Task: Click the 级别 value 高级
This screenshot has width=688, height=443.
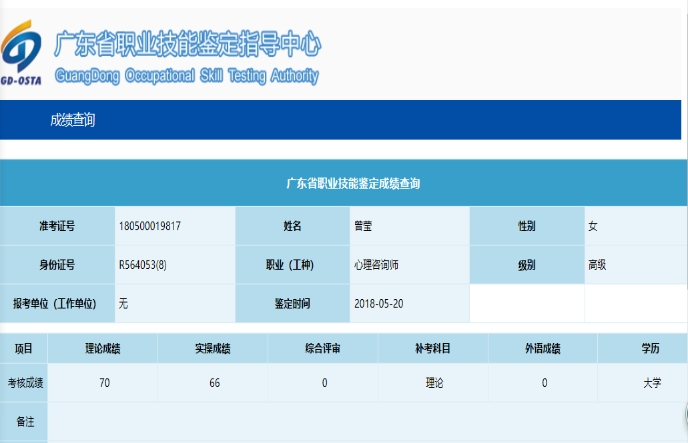Action: pos(598,265)
